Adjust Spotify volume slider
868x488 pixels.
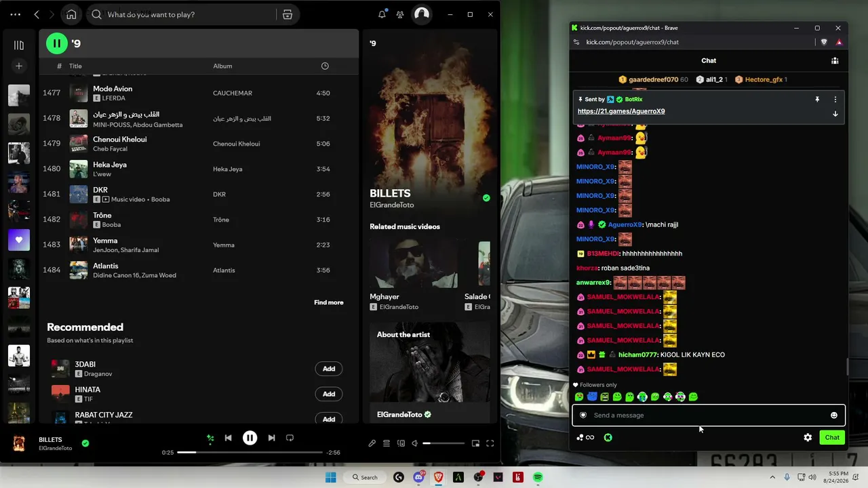point(443,443)
